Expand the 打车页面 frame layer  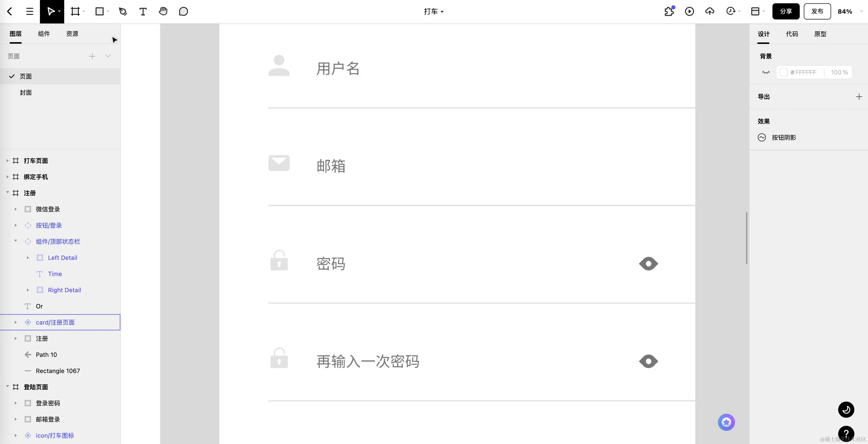pyautogui.click(x=7, y=161)
